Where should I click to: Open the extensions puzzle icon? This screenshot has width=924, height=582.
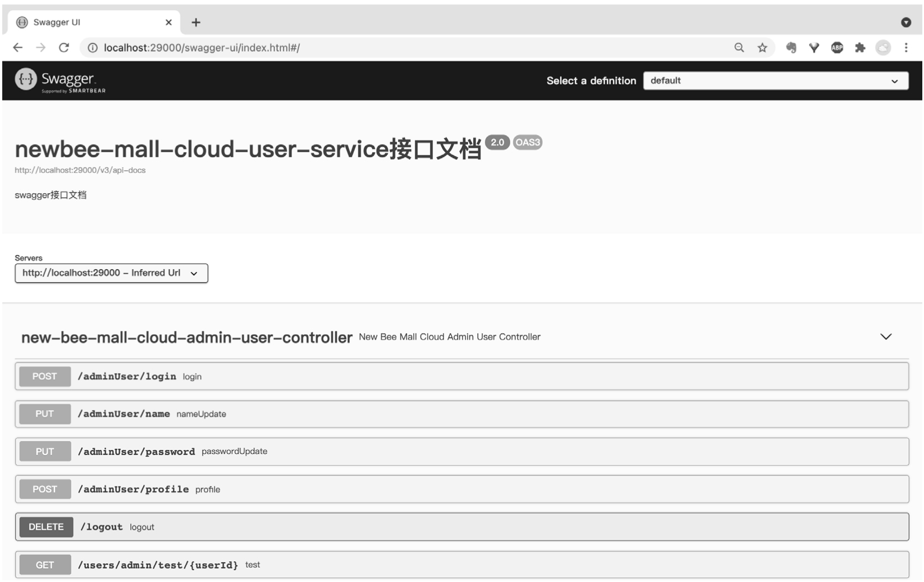[x=860, y=48]
